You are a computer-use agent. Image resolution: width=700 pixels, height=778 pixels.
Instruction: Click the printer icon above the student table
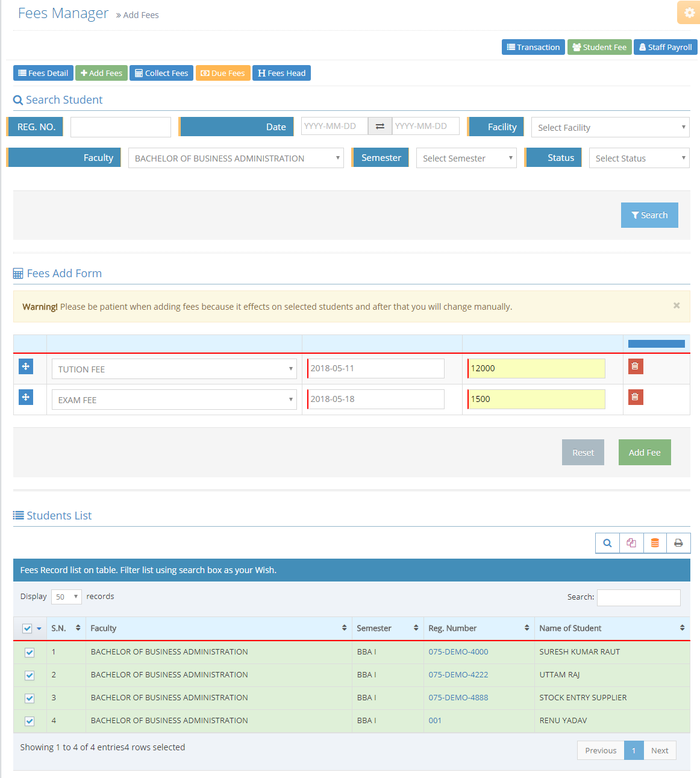pyautogui.click(x=678, y=543)
